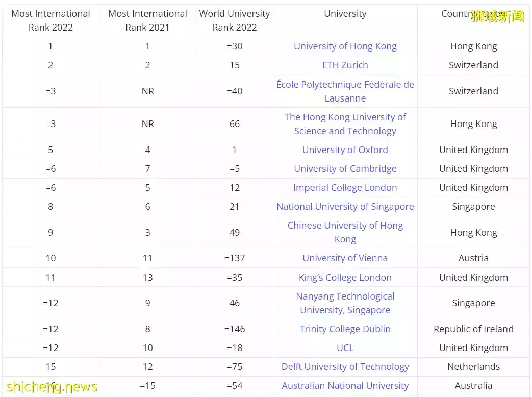Click world rank '=35' in the King's College row
This screenshot has width=532, height=397.
pyautogui.click(x=235, y=277)
